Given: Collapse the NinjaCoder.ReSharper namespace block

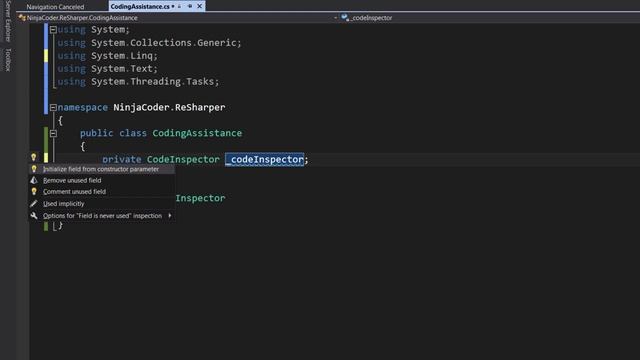Looking at the screenshot, I should click(x=53, y=107).
